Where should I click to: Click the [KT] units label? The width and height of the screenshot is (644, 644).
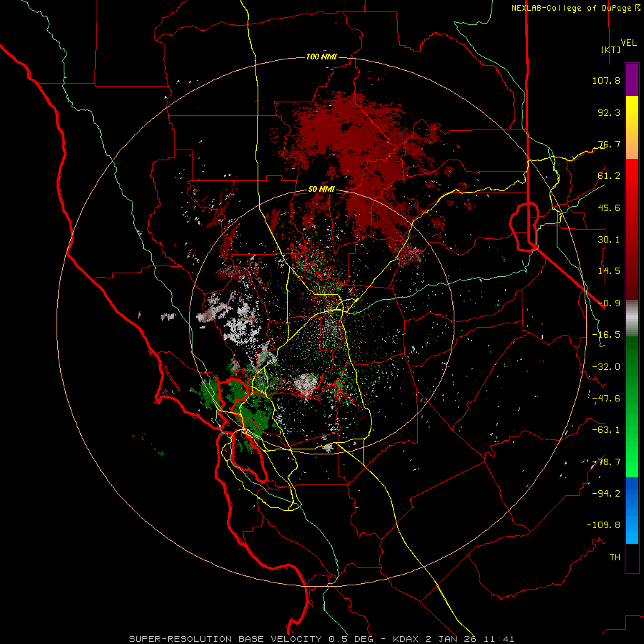pos(611,49)
